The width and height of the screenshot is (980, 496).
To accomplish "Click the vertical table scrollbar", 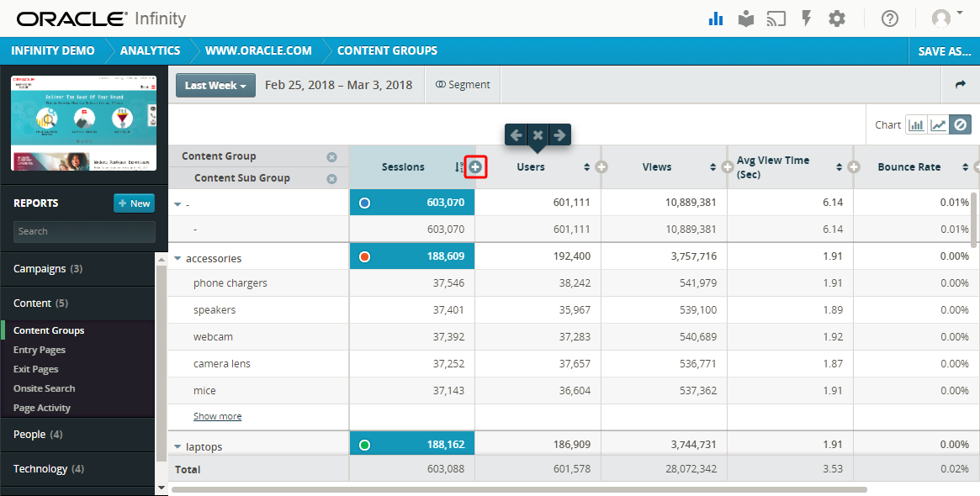I will point(976,219).
